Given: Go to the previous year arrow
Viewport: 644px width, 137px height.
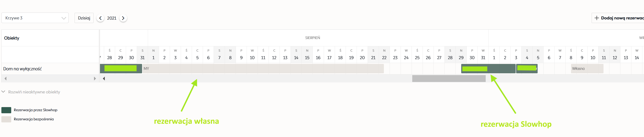Looking at the screenshot, I should 100,18.
